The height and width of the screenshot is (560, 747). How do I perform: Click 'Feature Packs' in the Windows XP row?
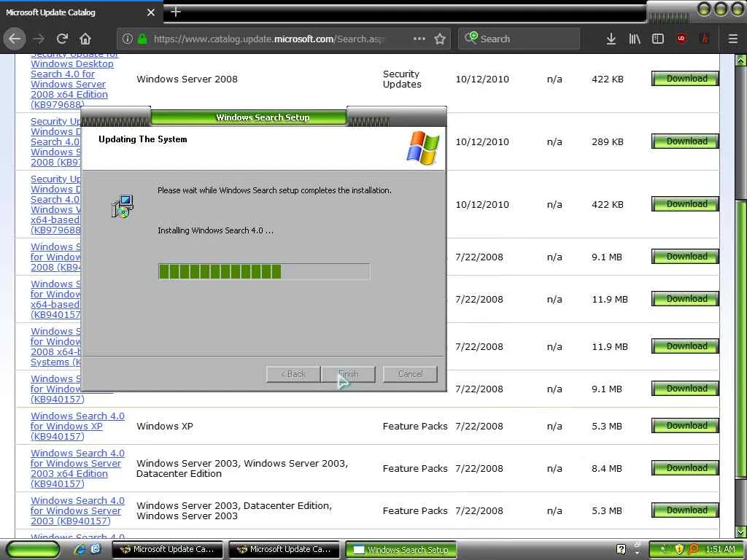415,426
